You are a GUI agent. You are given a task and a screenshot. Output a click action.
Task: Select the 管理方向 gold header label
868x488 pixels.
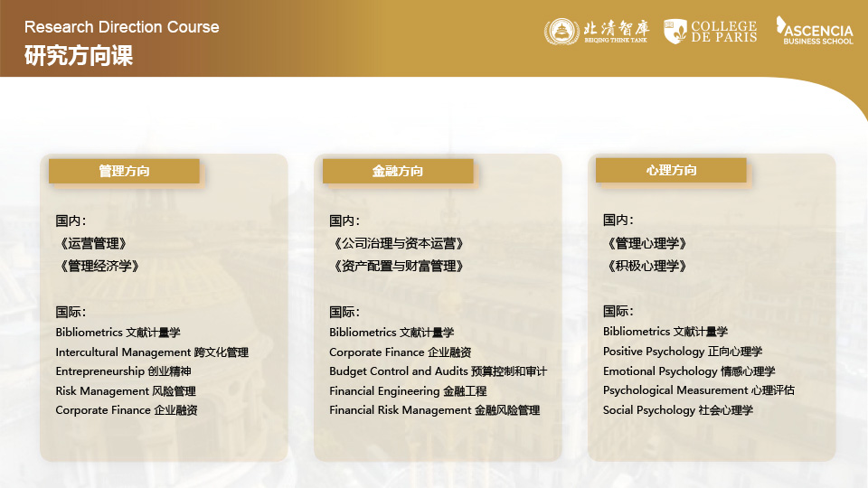click(x=124, y=171)
